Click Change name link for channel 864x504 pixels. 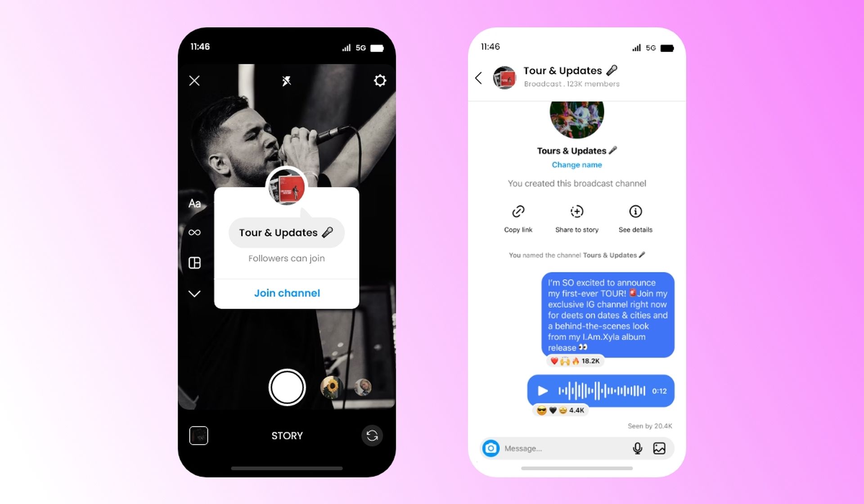(x=576, y=164)
